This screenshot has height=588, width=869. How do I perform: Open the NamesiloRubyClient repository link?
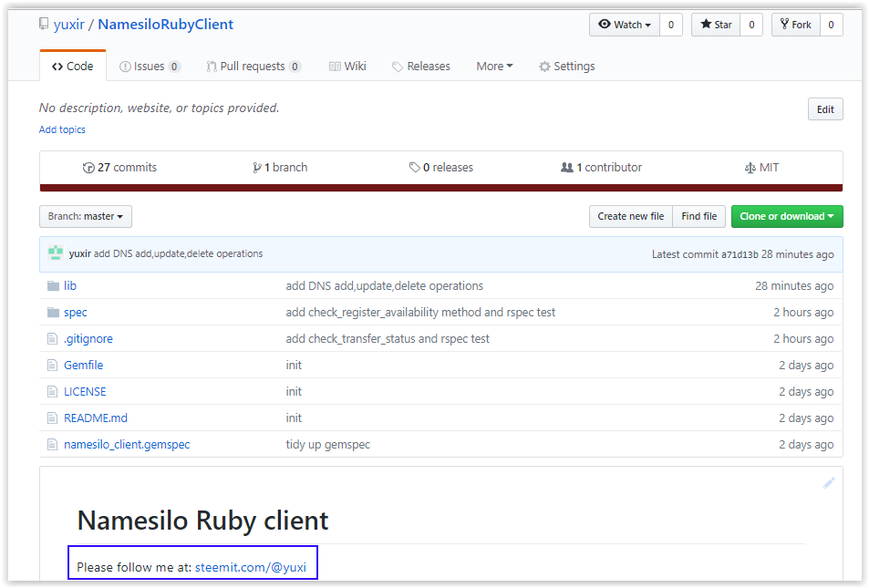click(x=166, y=25)
